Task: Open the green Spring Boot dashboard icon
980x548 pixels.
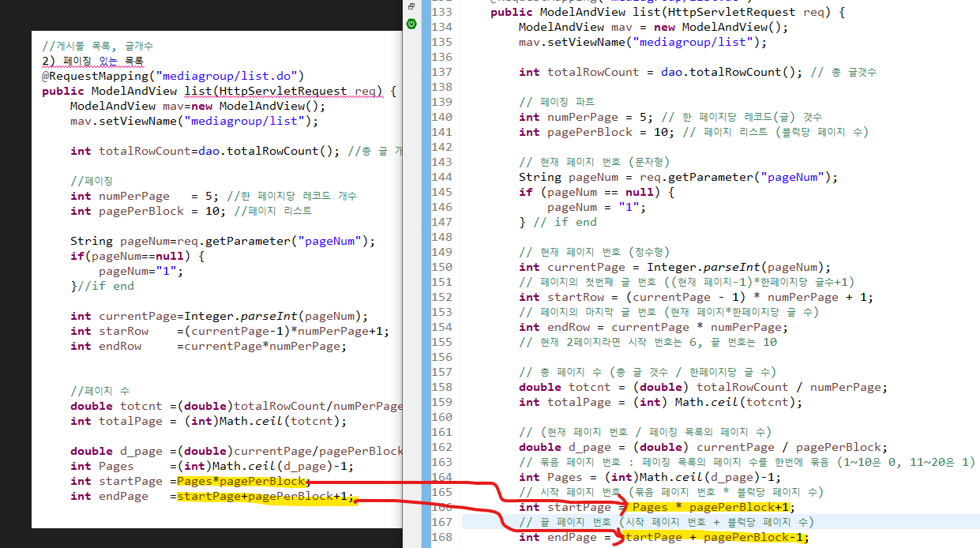Action: pos(411,24)
